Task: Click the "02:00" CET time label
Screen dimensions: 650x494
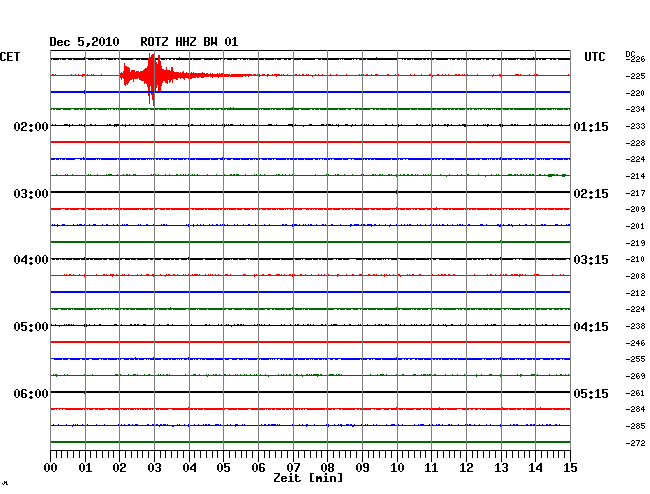Action: [31, 127]
